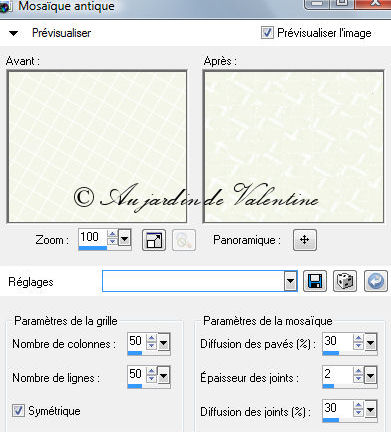Open the Zoom slider dropdown

[x=125, y=239]
